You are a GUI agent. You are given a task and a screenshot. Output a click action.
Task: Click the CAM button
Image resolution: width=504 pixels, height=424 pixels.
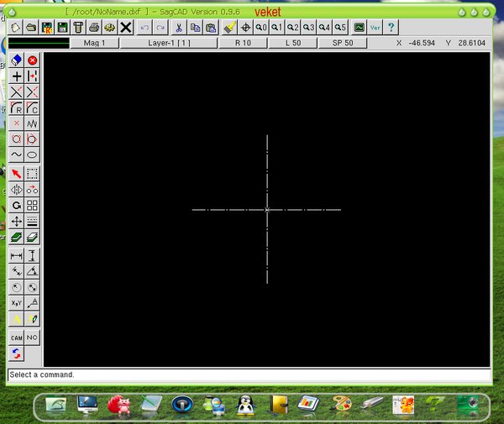(x=17, y=338)
